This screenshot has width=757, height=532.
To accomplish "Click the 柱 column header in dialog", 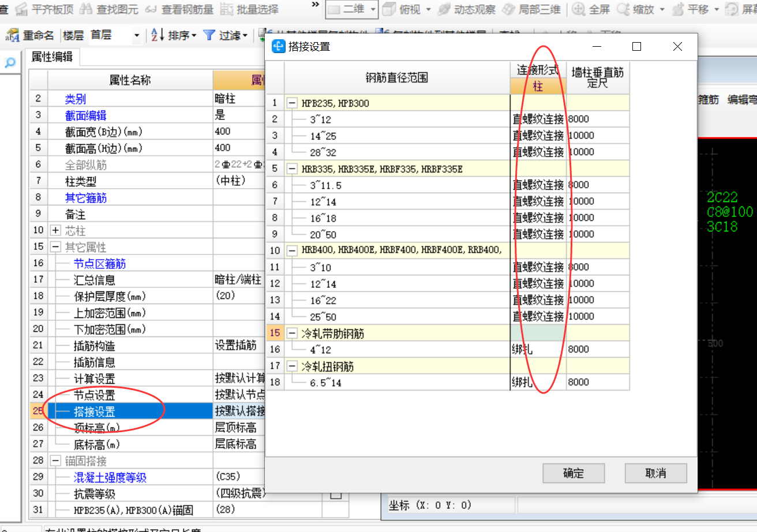I will pyautogui.click(x=538, y=87).
